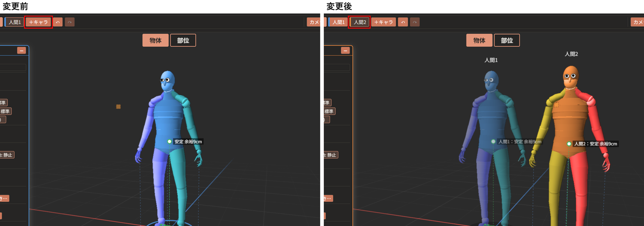
Task: Select the dimmed blue torso in 変更後
Action: point(492,122)
